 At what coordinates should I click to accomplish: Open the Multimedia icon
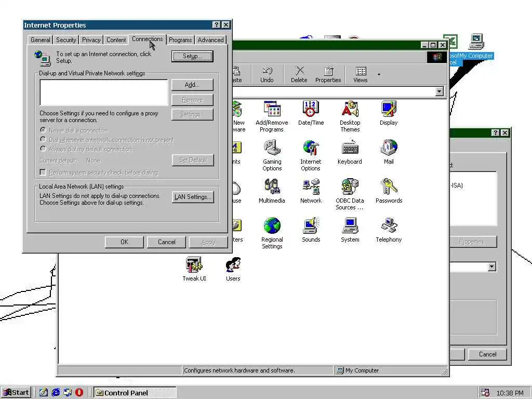click(x=272, y=191)
